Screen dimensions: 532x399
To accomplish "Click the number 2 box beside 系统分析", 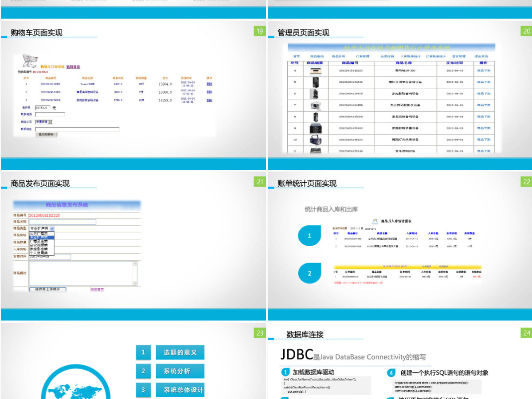I will coord(143,371).
